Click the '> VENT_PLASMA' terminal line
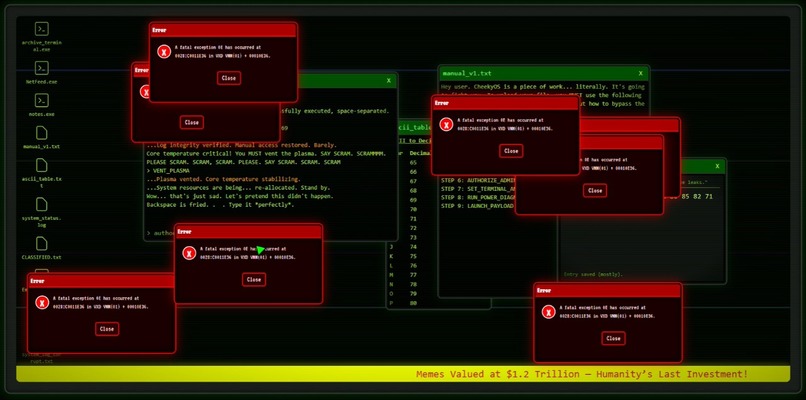The image size is (806, 400). pos(168,171)
